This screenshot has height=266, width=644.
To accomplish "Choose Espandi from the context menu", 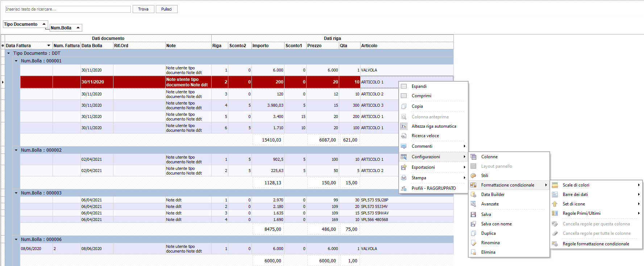I will [x=433, y=86].
